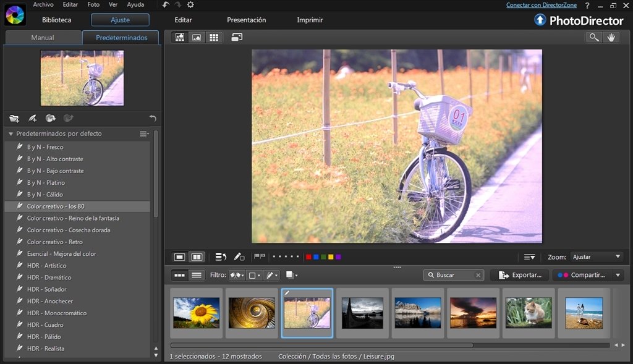Open the flag filter dropdown
This screenshot has height=364, width=633.
[x=237, y=275]
